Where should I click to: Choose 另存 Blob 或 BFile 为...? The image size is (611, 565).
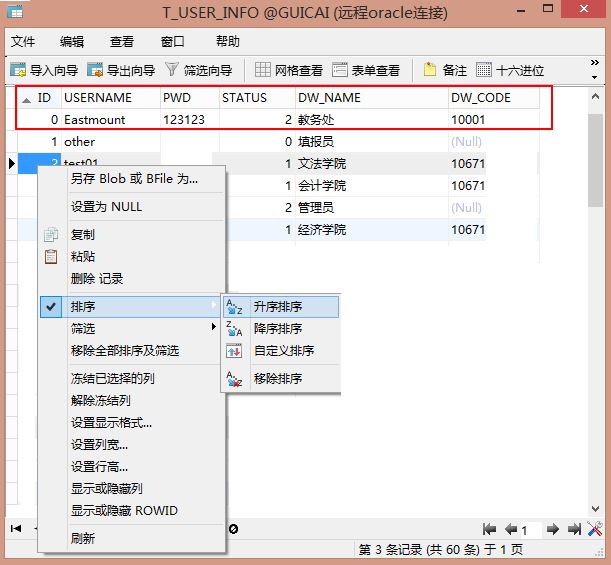[134, 179]
